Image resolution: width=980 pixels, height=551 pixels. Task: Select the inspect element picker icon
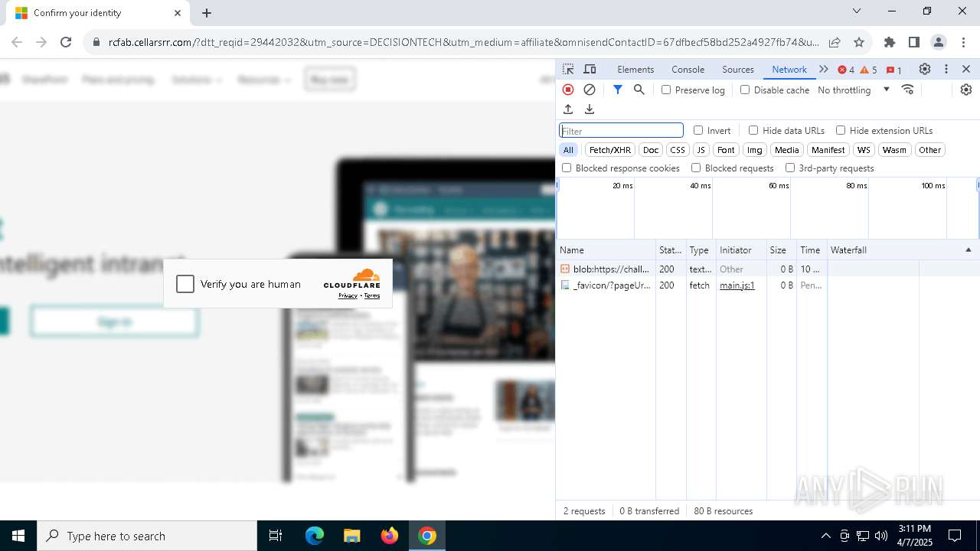568,69
